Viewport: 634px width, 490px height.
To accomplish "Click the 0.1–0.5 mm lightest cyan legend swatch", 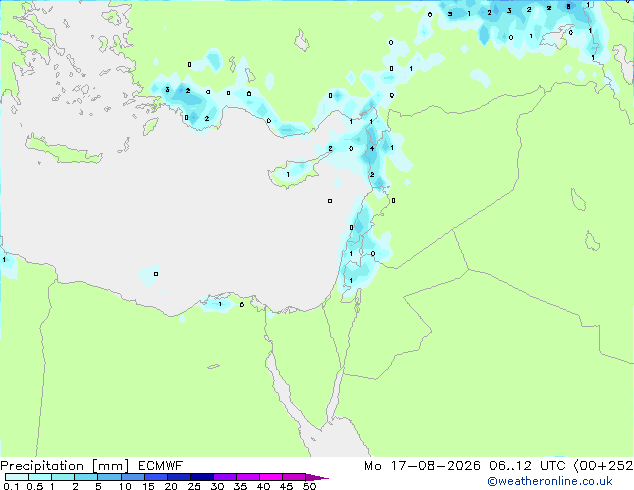I will tap(17, 477).
